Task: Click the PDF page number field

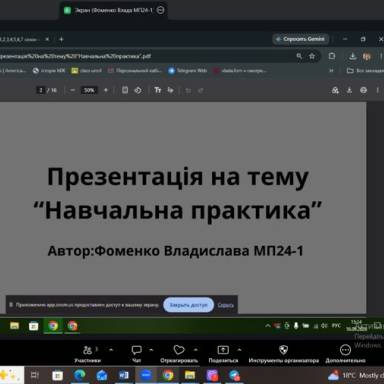Action: 41,90
